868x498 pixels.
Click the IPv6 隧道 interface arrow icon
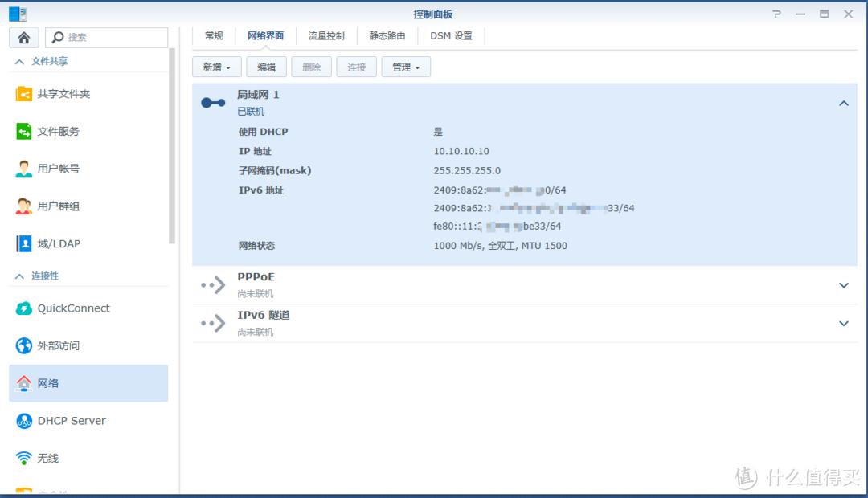click(x=213, y=323)
